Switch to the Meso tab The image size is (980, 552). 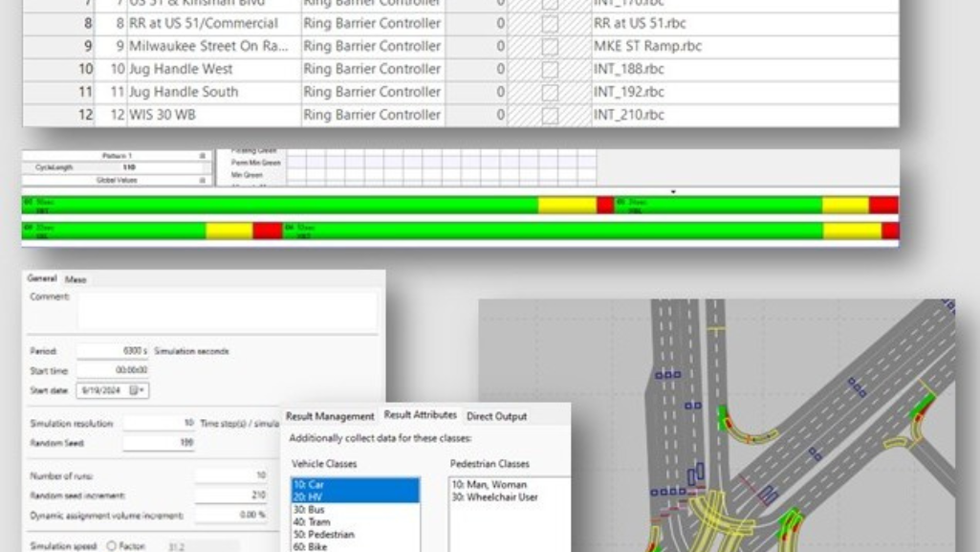click(x=75, y=279)
